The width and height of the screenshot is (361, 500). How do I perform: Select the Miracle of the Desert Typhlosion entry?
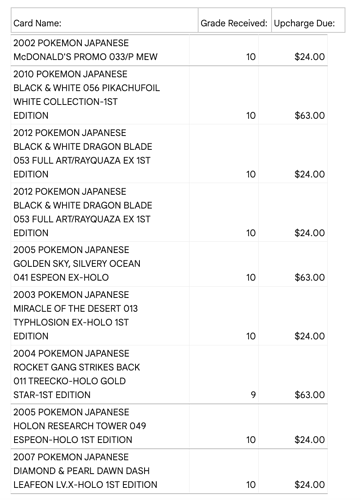[x=75, y=315]
